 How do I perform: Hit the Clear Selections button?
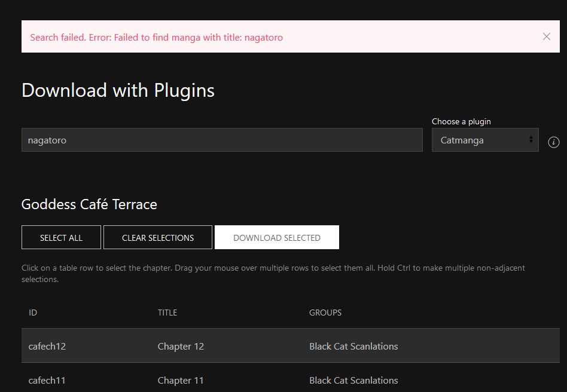[x=158, y=238]
